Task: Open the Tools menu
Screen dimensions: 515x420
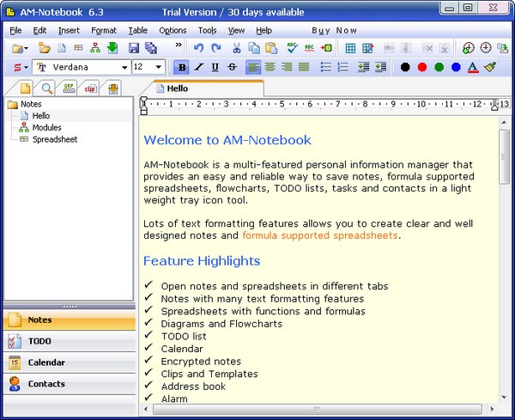Action: pyautogui.click(x=207, y=31)
